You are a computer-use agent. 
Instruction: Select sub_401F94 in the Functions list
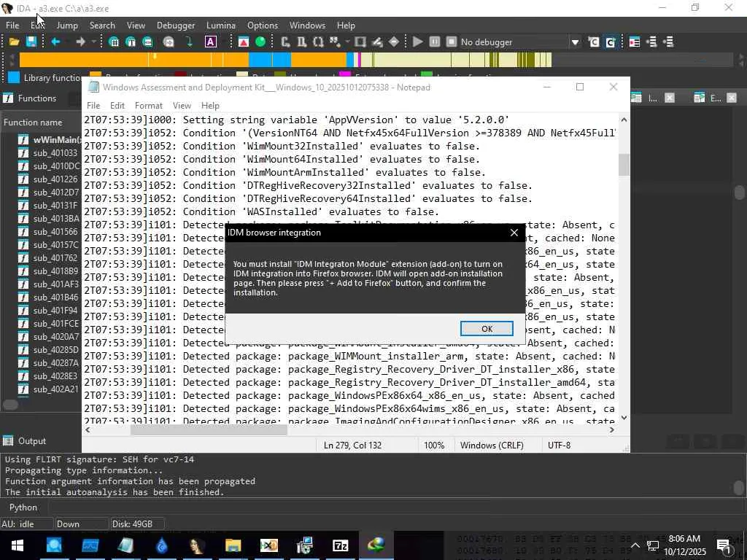click(50, 310)
